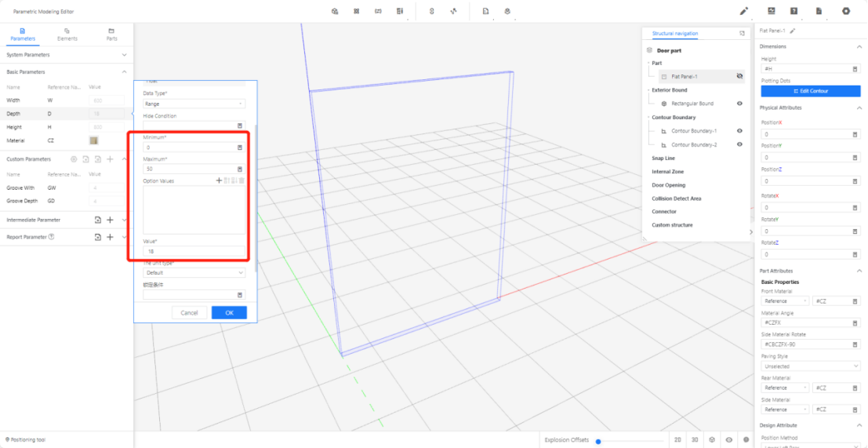The image size is (868, 448).
Task: Click the Edit Contour button
Action: tap(810, 91)
